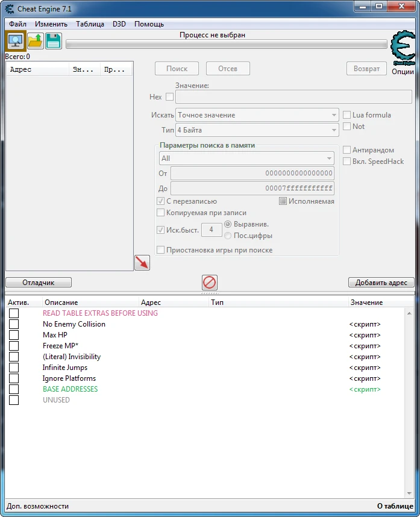Select the Пос.цифры radio button
The width and height of the screenshot is (420, 517).
[x=228, y=236]
